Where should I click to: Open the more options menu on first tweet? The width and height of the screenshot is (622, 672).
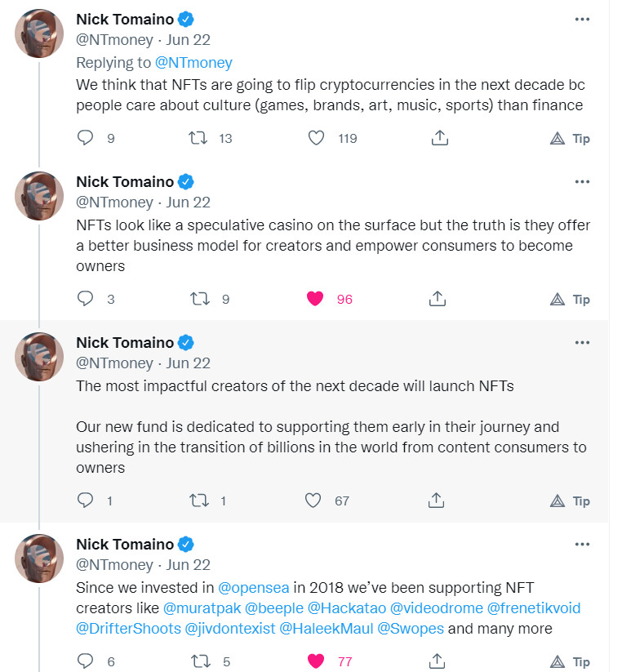(582, 20)
